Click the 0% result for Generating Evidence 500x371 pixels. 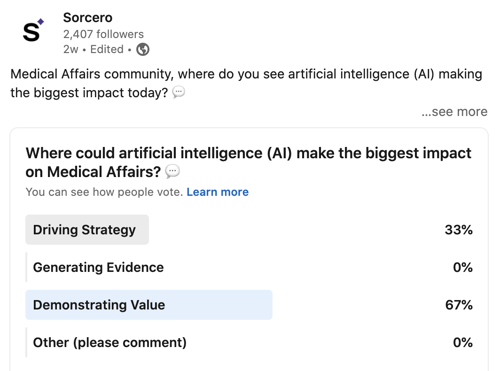(x=463, y=267)
